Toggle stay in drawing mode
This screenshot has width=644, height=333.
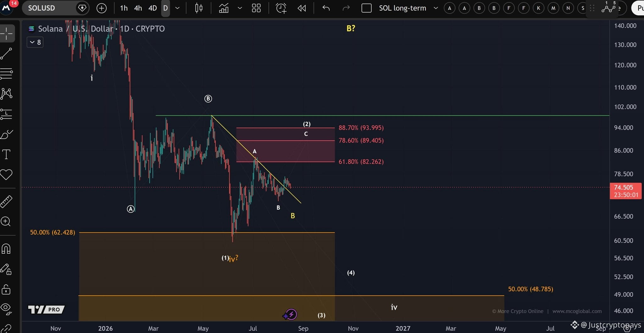pyautogui.click(x=6, y=269)
